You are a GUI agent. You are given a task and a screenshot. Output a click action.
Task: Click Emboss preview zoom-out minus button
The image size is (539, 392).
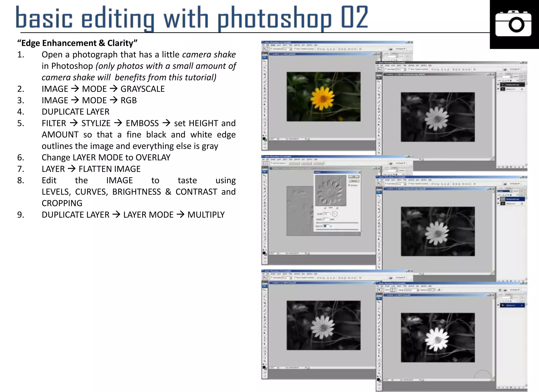[325, 208]
